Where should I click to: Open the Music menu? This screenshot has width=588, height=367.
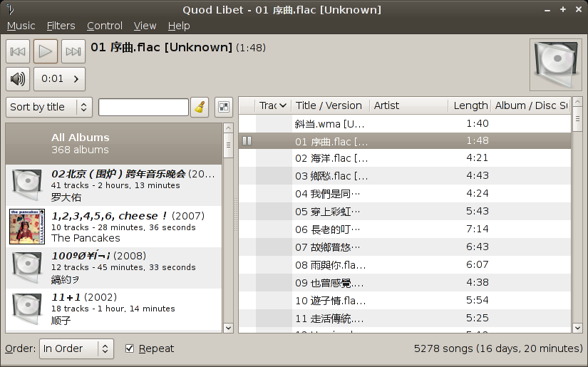21,26
